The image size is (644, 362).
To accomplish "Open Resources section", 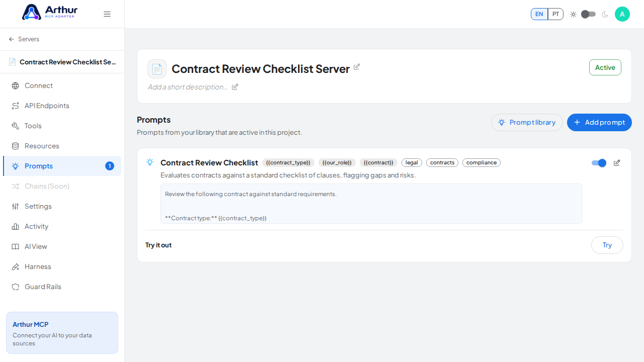I will [62, 146].
